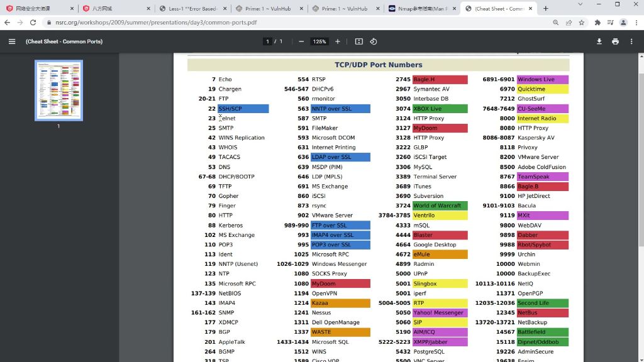
Task: Toggle the PDF sidebar menu icon
Action: (12, 41)
